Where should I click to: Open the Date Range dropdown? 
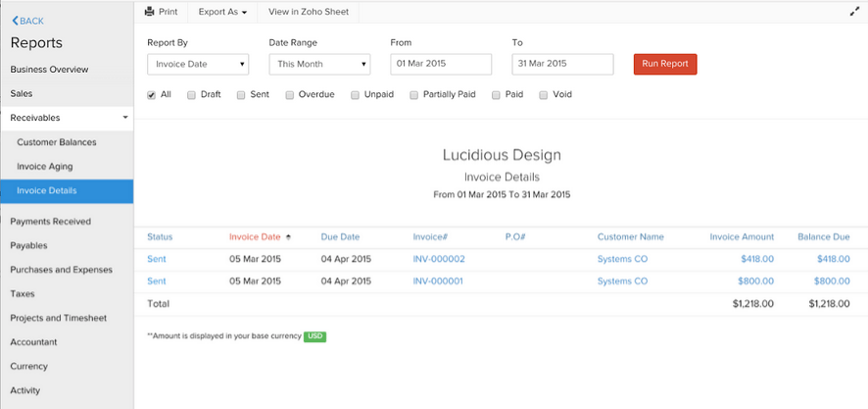coord(320,65)
